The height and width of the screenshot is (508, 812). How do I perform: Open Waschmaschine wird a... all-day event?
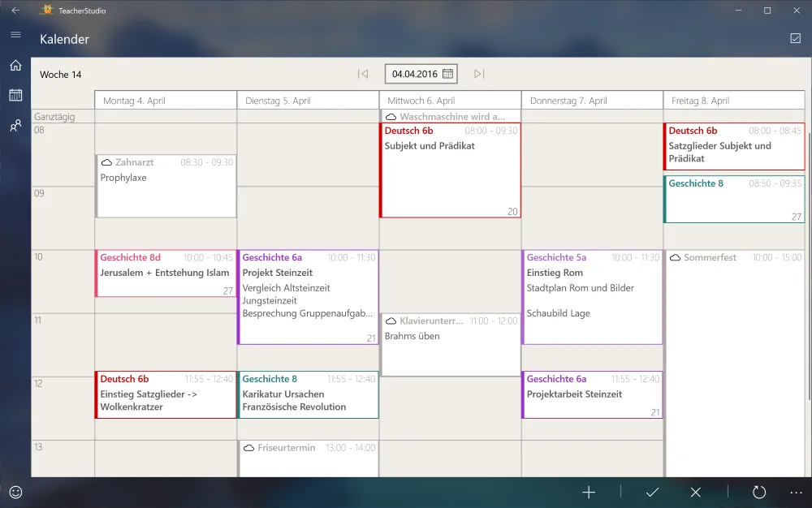tap(450, 116)
